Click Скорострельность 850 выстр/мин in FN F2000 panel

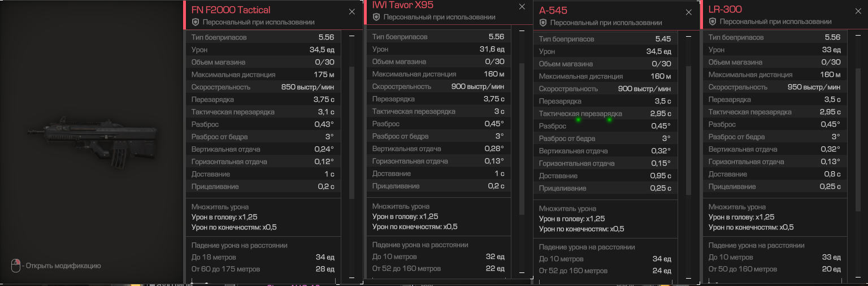tap(263, 87)
